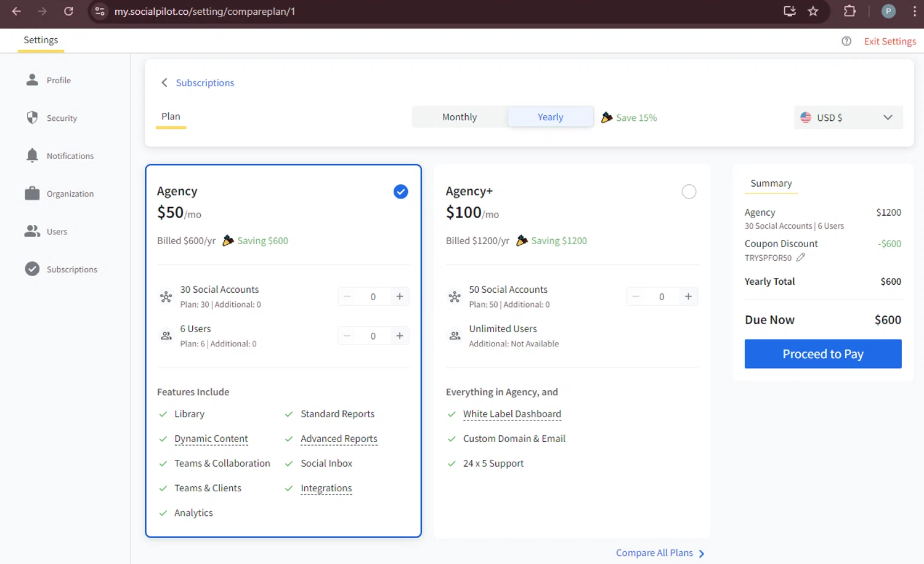Decrease Agency+ additional social accounts
Viewport: 924px width, 564px height.
coord(635,296)
